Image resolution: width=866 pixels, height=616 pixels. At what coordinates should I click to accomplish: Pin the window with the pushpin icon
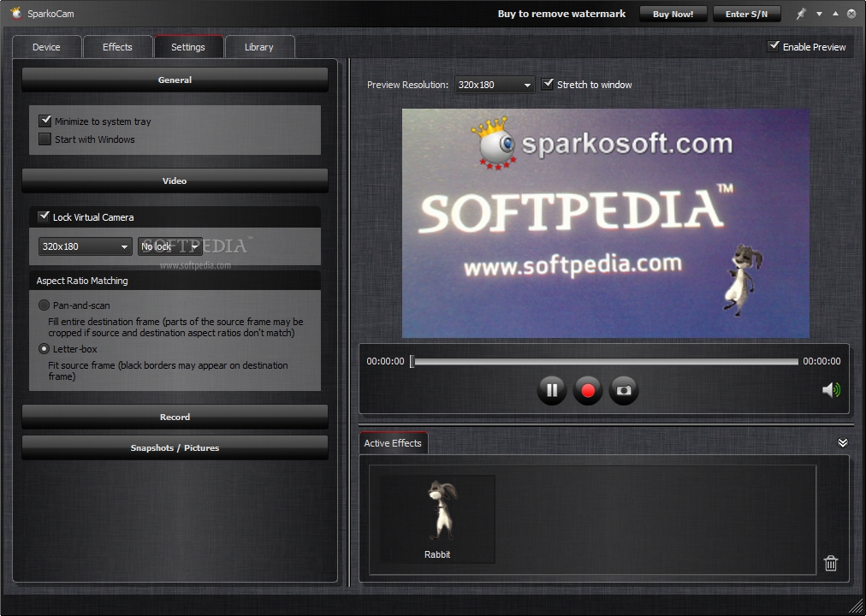tap(801, 14)
